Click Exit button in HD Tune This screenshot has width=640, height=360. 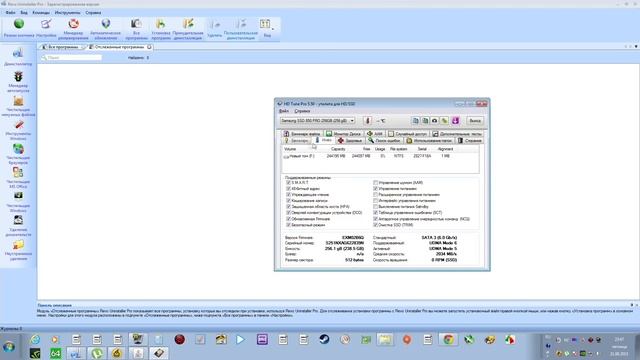[x=475, y=121]
